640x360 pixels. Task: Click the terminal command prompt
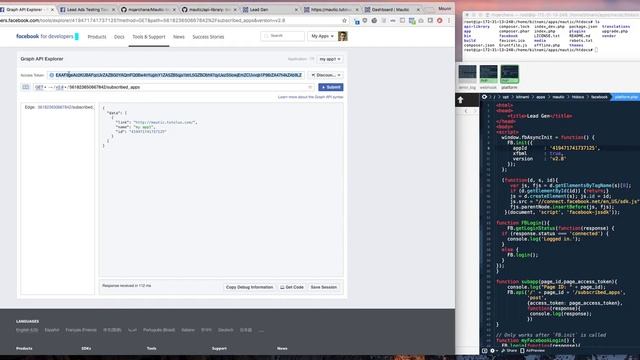point(531,50)
